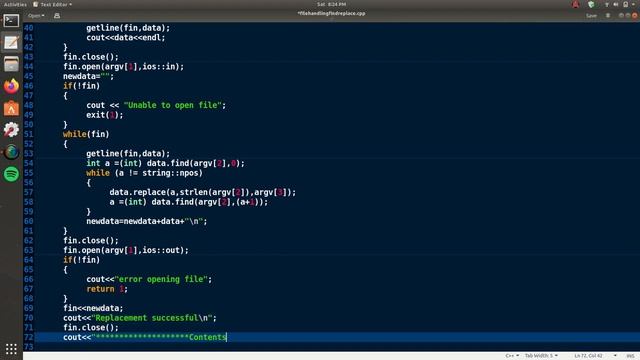Open the clock showing Sat 8:24 PM

pos(331,4)
